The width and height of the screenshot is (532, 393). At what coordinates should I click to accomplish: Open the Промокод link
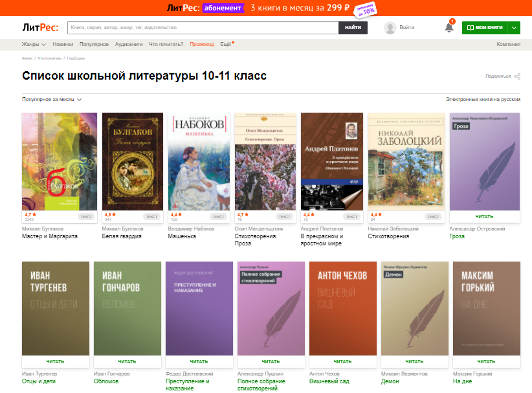(x=201, y=44)
